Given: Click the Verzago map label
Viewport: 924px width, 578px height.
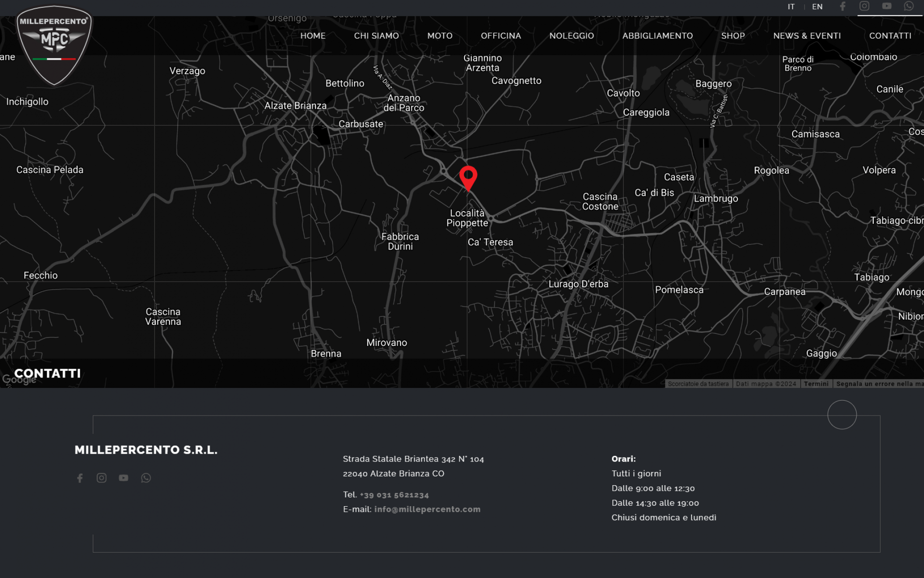Looking at the screenshot, I should [x=187, y=71].
